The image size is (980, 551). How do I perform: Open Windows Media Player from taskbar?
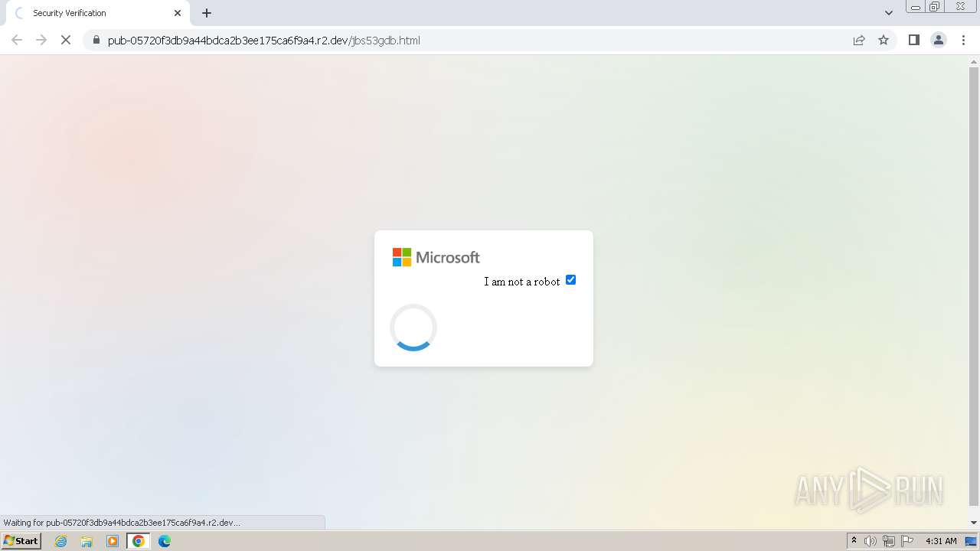click(x=113, y=541)
